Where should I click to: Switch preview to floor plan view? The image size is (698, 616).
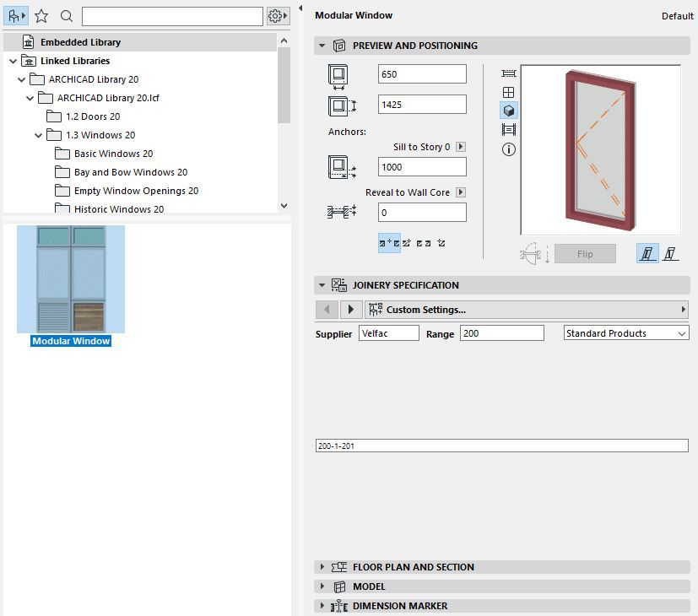508,73
